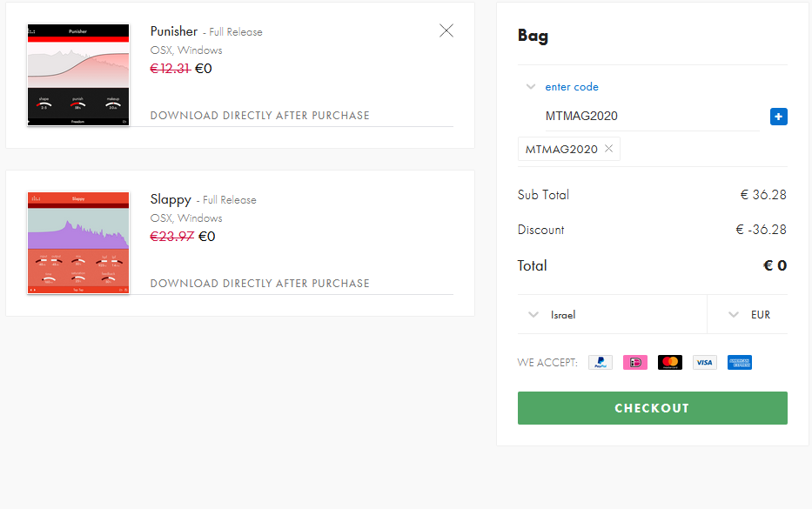Click the coupon code input field
The height and width of the screenshot is (509, 812).
tap(653, 116)
